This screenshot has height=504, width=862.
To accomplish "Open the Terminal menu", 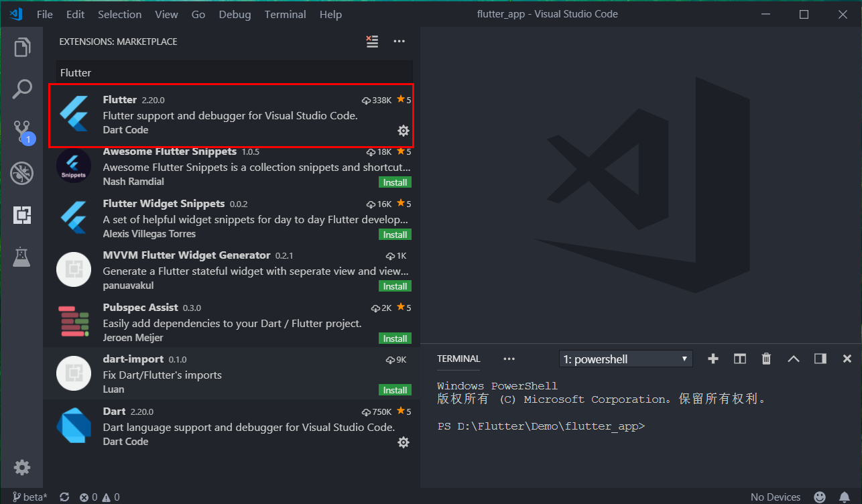I will [286, 14].
